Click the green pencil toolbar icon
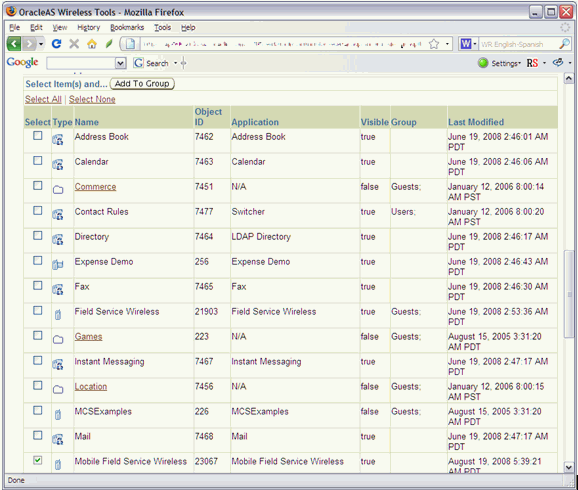 pyautogui.click(x=109, y=44)
